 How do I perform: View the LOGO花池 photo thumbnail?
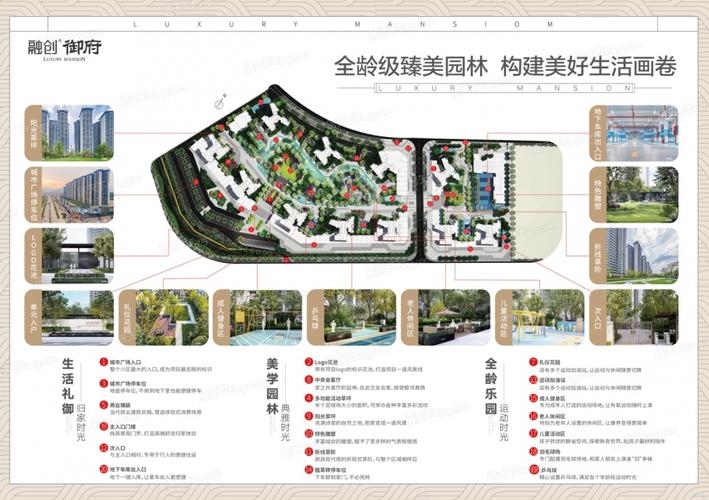tap(69, 256)
